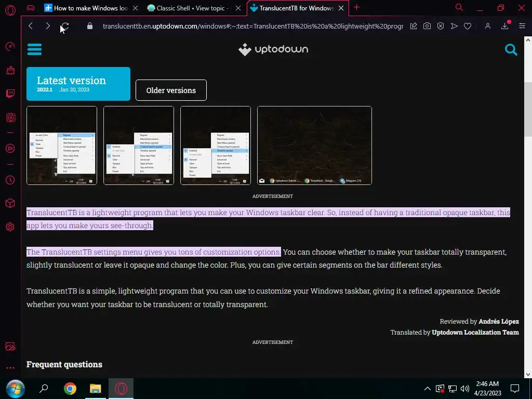Take a snapshot with the camera icon
Screen dimensions: 532x399
click(x=427, y=26)
